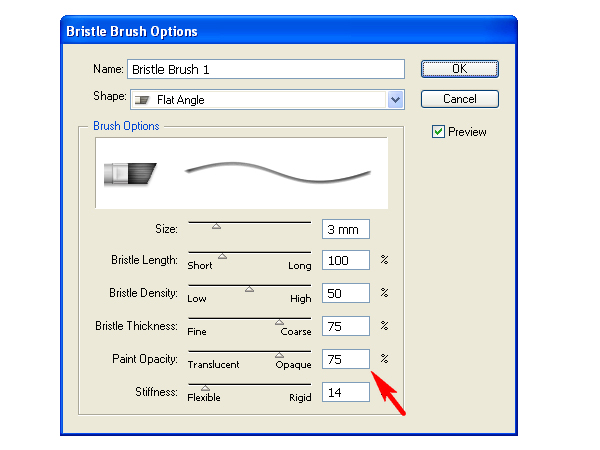Toggle the Preview checkbox
This screenshot has height=450, width=600.
point(438,132)
